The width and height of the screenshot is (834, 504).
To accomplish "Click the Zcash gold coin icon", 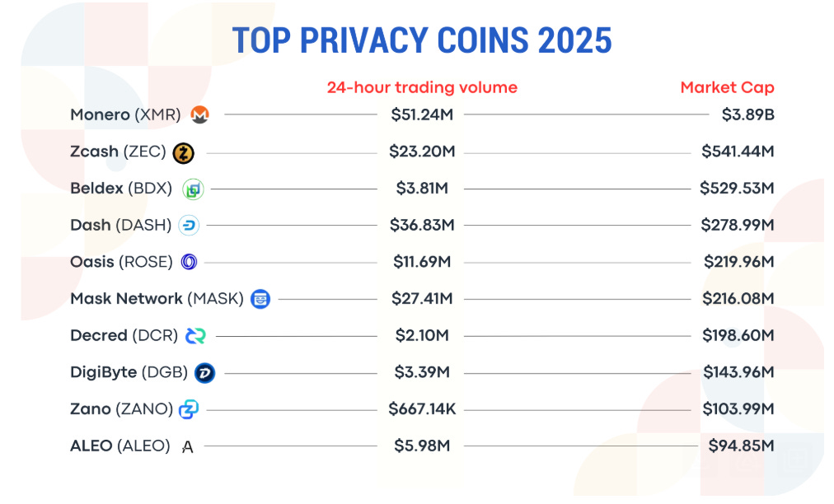I will [x=183, y=152].
